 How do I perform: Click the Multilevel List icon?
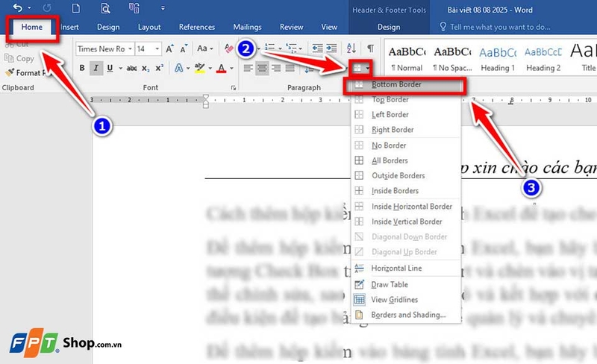click(292, 48)
